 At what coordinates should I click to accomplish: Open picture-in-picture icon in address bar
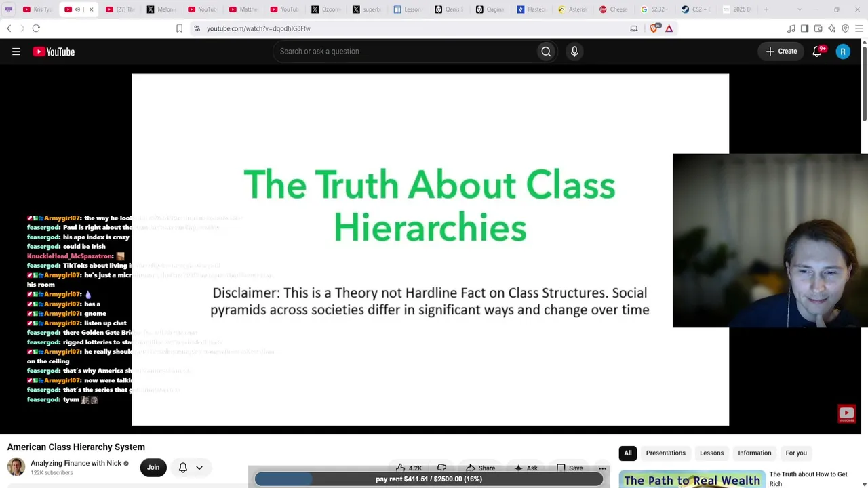coord(634,28)
